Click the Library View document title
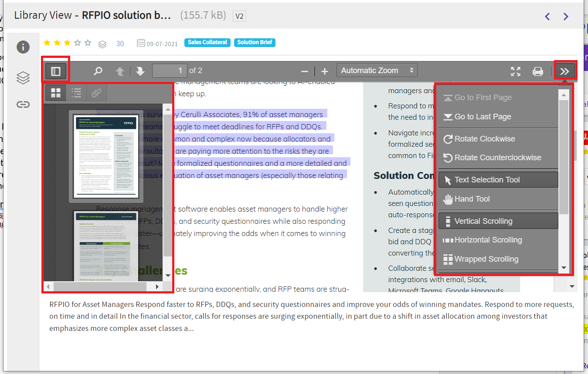588x374 pixels. 93,15
